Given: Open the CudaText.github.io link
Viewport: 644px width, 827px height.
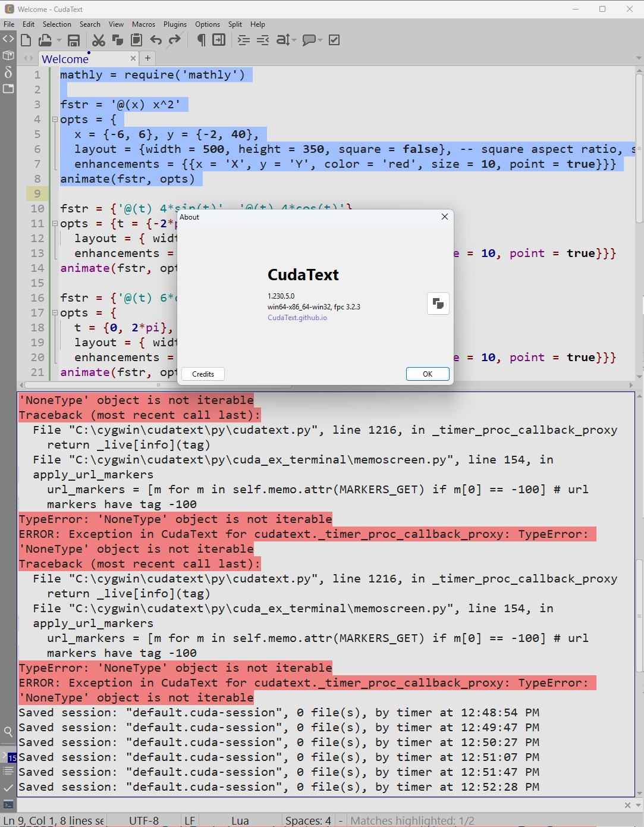Looking at the screenshot, I should coord(297,318).
